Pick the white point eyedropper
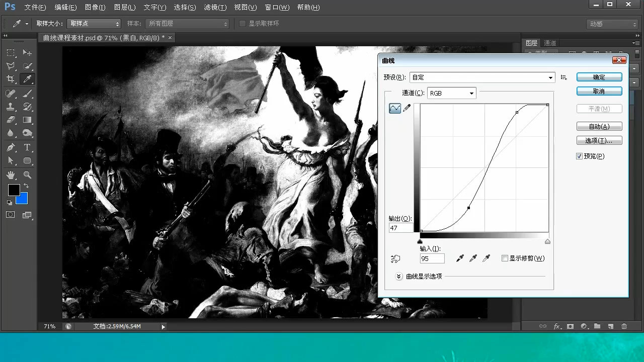 coord(486,258)
